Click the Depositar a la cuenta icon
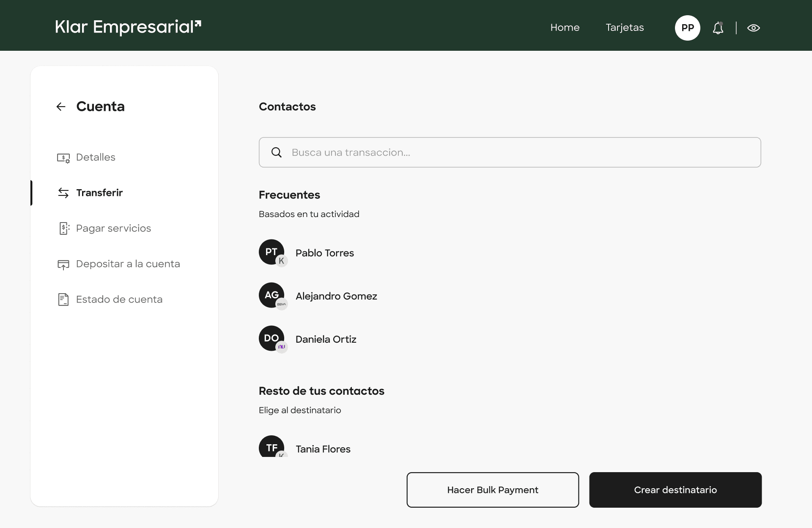The image size is (812, 528). coord(63,264)
